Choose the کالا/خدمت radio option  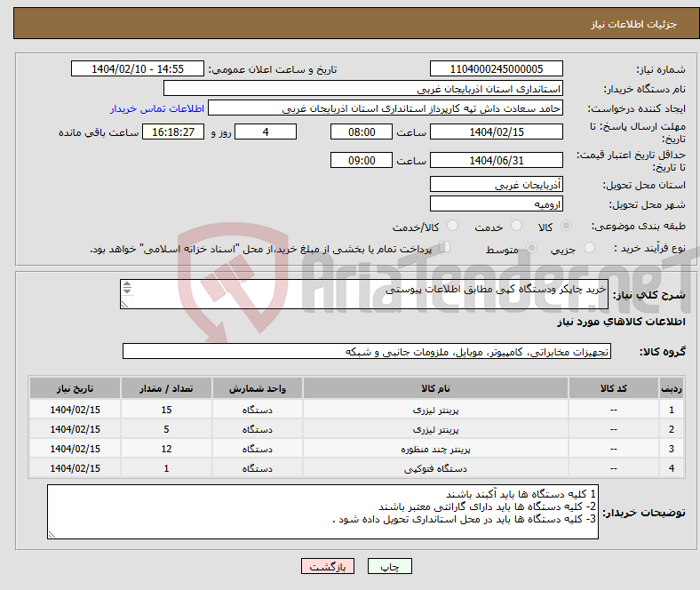453,227
